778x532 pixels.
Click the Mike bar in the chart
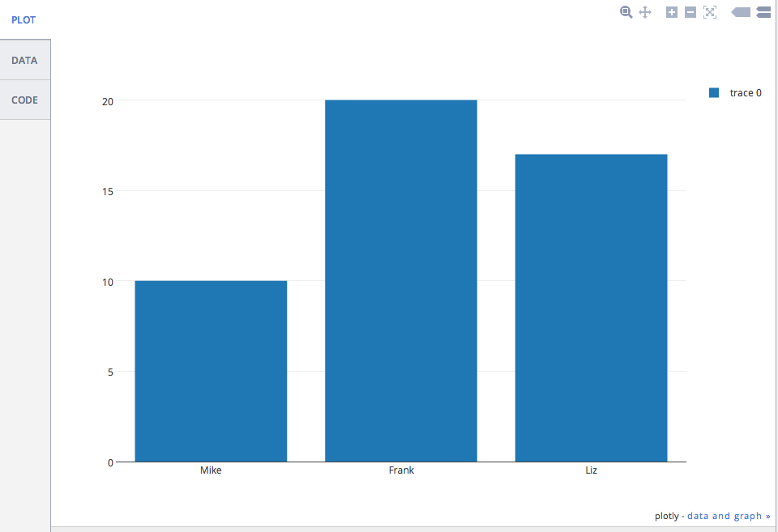click(x=211, y=372)
